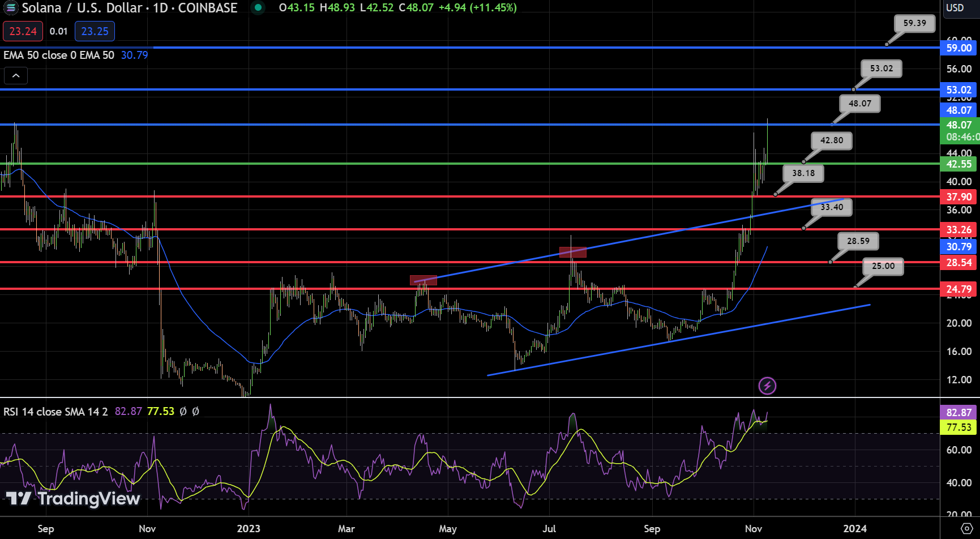980x539 pixels.
Task: Click the Mar label on time axis
Action: (x=346, y=529)
